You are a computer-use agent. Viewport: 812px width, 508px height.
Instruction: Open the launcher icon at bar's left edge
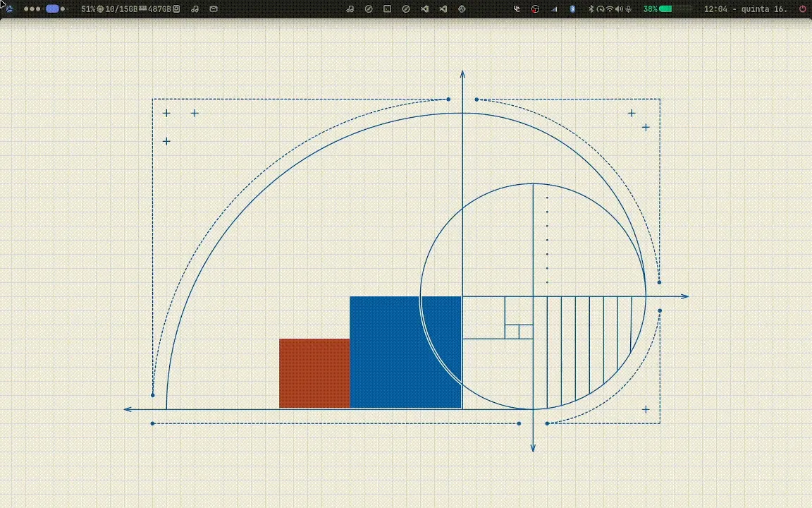tap(8, 8)
